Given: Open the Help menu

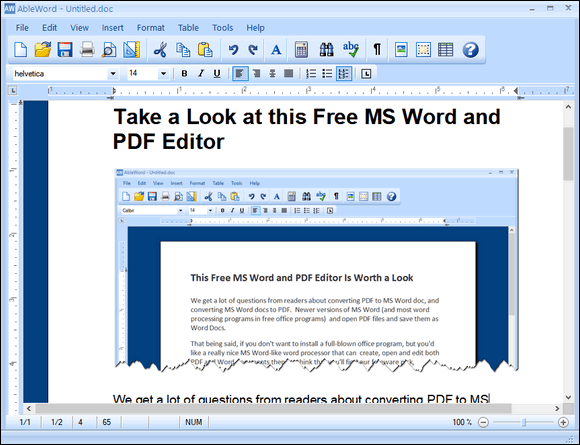Looking at the screenshot, I should pyautogui.click(x=255, y=28).
